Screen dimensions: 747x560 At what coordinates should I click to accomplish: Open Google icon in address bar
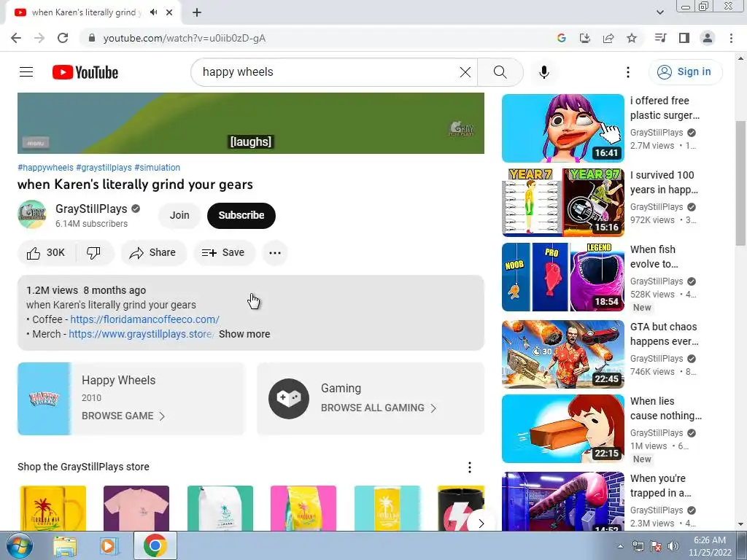click(561, 38)
